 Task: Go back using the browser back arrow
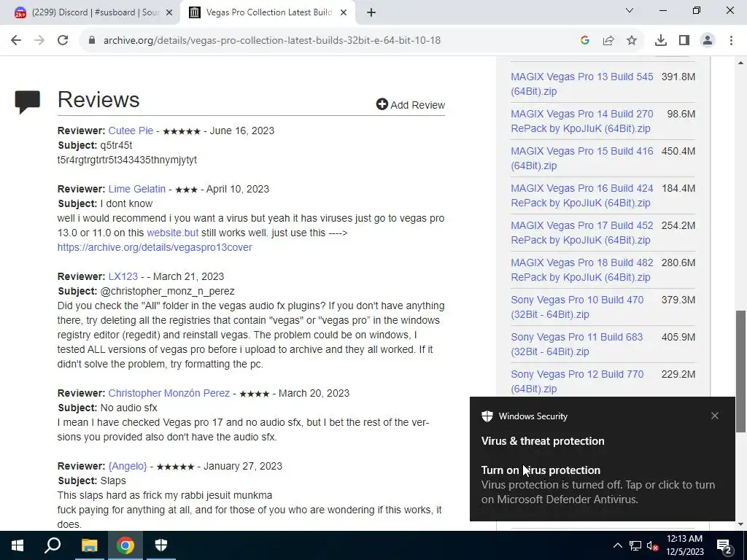16,41
